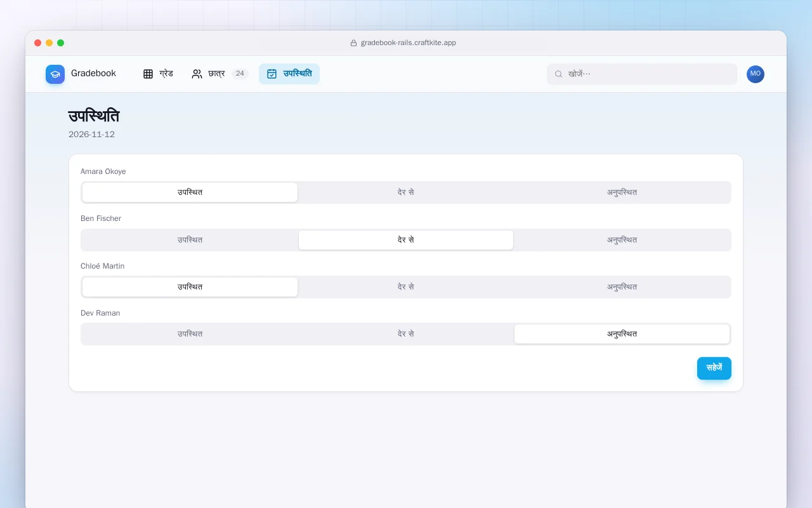The height and width of the screenshot is (508, 812).
Task: Click the gradebook-rails.craftkite.app address text
Action: click(409, 43)
